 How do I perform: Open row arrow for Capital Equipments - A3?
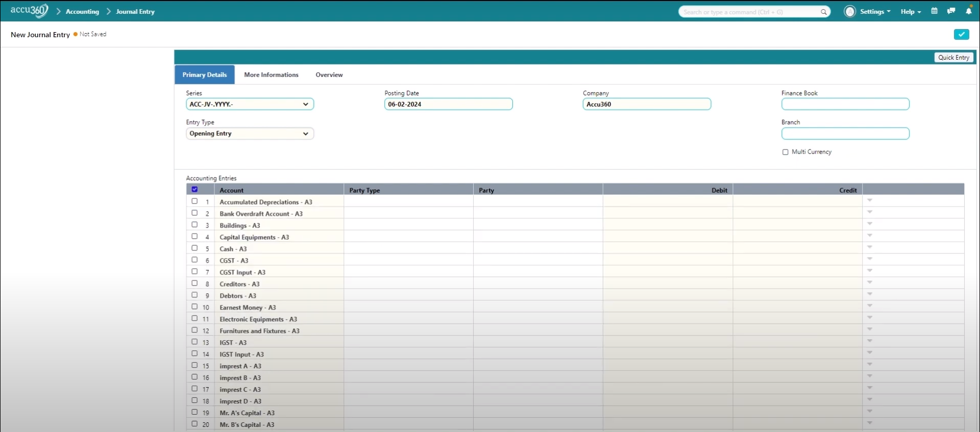pyautogui.click(x=870, y=236)
